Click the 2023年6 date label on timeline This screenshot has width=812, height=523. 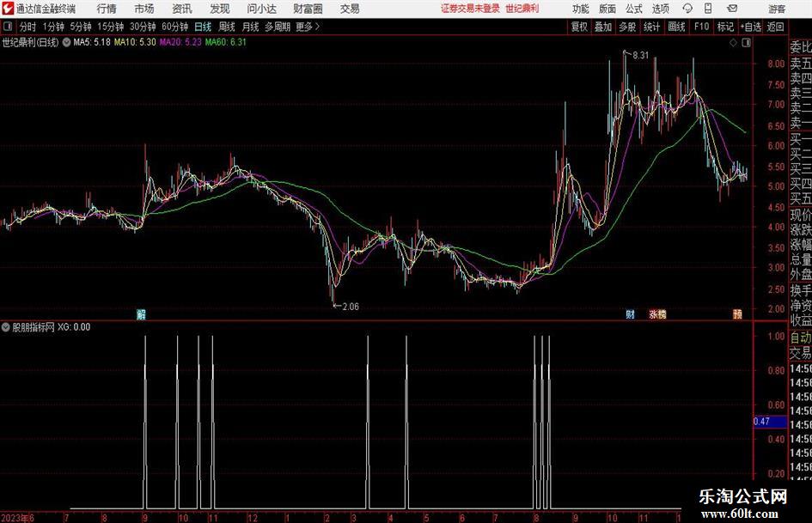pos(17,518)
